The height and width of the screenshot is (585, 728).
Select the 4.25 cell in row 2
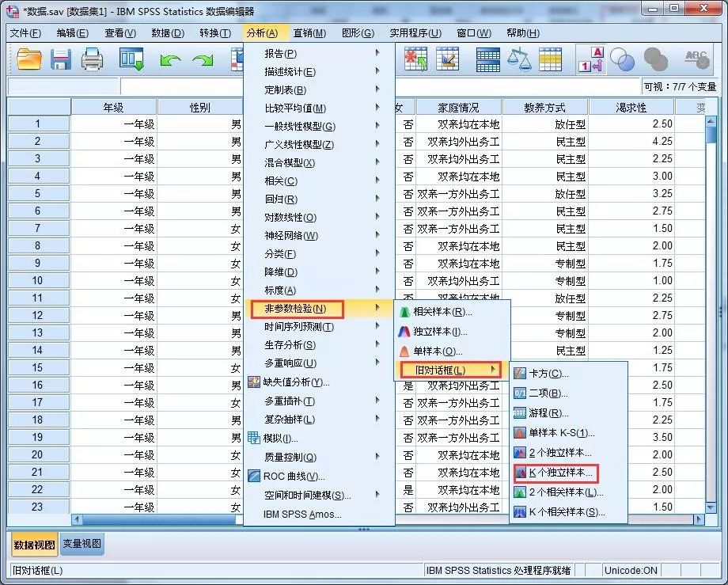(x=631, y=142)
